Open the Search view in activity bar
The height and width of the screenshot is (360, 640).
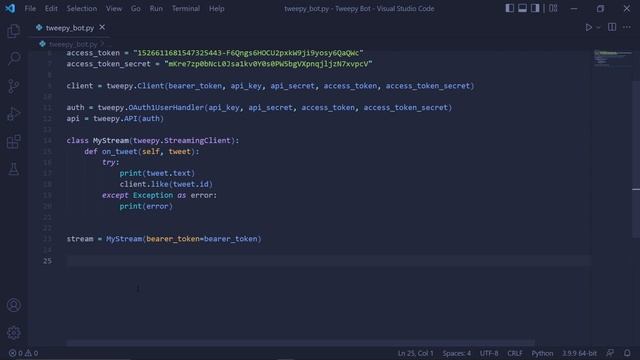13,58
